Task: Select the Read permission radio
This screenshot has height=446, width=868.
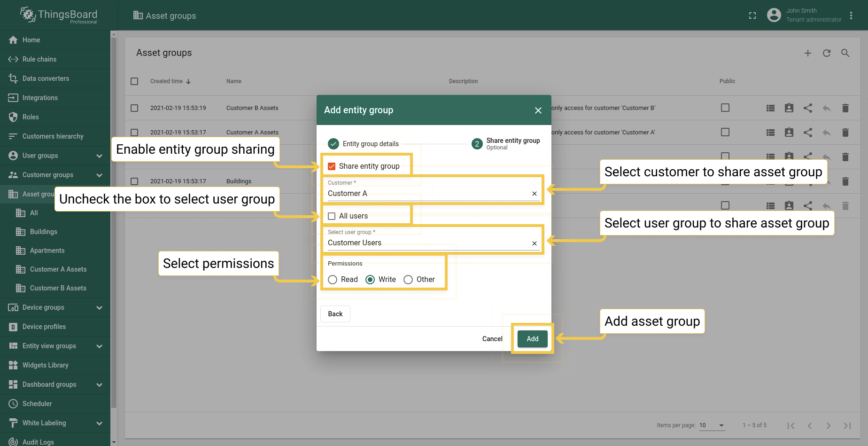Action: tap(333, 280)
